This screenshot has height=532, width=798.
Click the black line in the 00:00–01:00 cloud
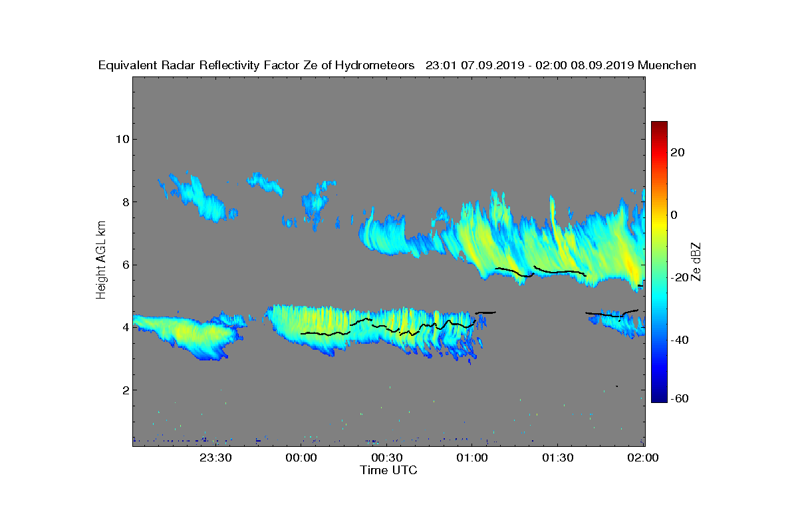pyautogui.click(x=389, y=327)
